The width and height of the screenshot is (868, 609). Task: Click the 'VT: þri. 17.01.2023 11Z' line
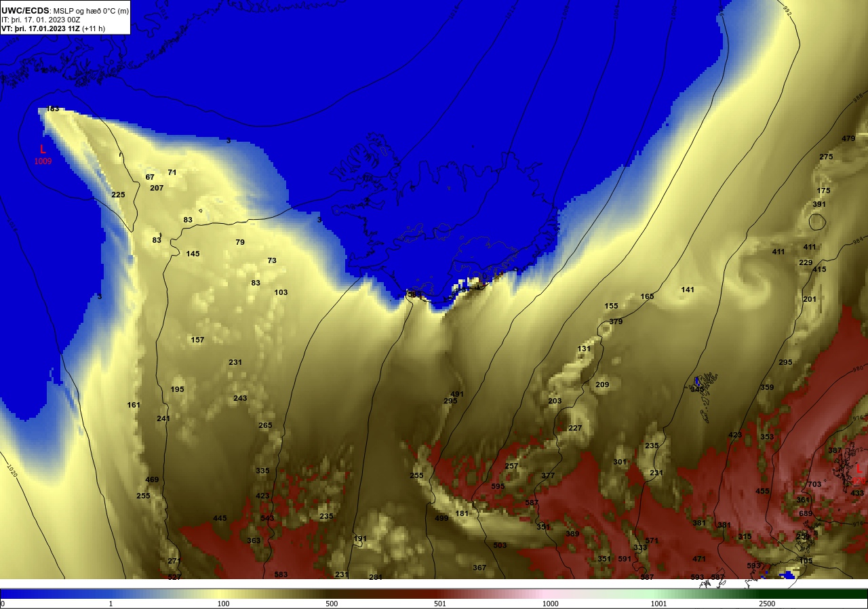41,28
